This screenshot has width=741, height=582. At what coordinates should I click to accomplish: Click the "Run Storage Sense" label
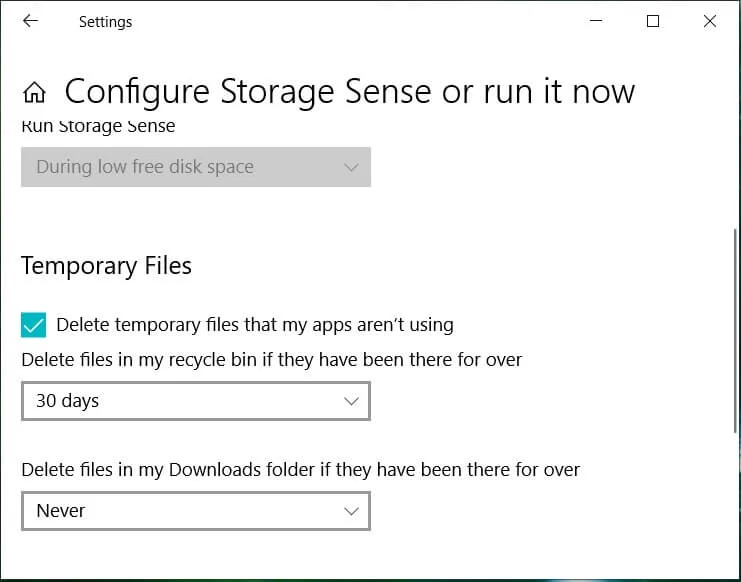[x=98, y=127]
